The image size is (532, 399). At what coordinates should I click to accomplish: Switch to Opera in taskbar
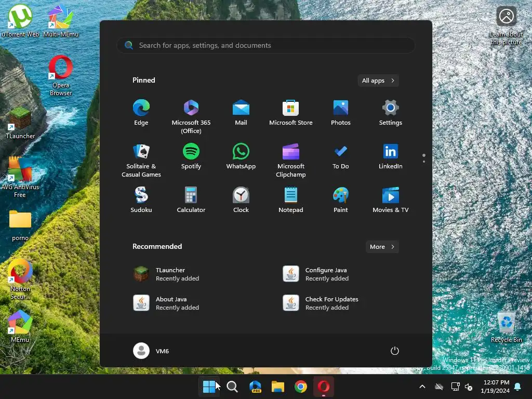(x=323, y=387)
